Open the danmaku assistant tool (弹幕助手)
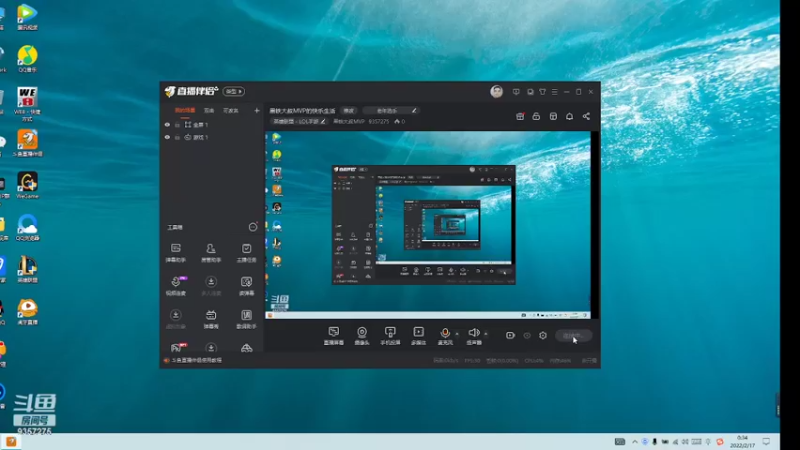Image resolution: width=800 pixels, height=450 pixels. pyautogui.click(x=176, y=253)
